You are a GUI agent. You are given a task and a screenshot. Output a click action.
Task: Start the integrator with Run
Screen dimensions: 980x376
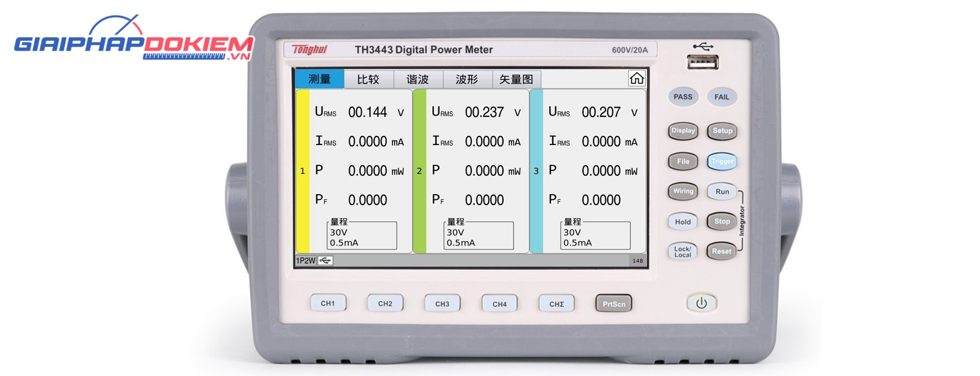tap(722, 192)
